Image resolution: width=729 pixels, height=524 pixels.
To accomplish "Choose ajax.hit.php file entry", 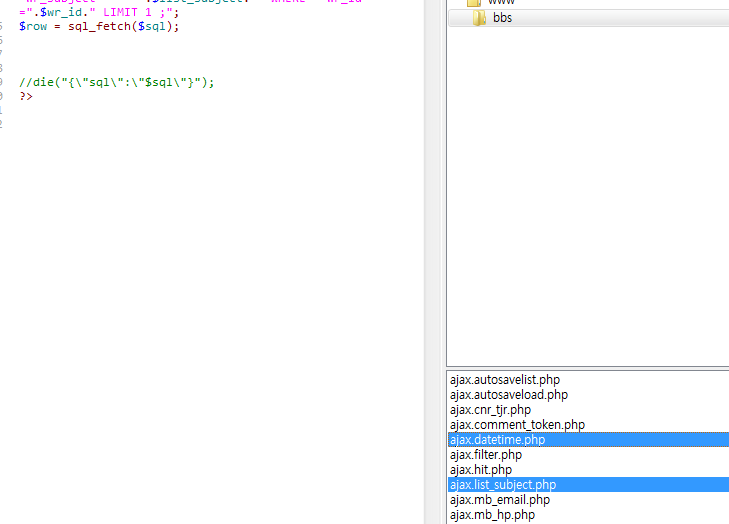I will coord(480,470).
